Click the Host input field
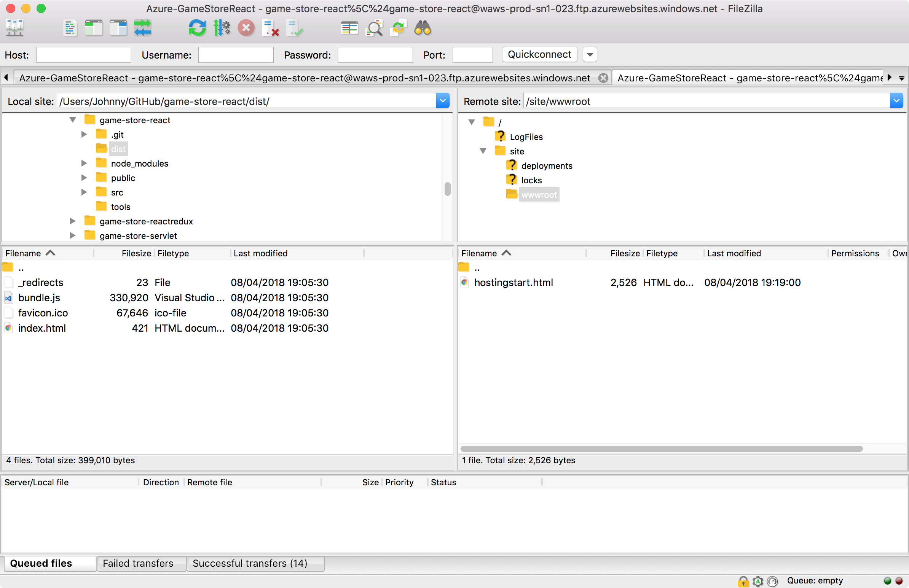909x588 pixels. coord(84,55)
